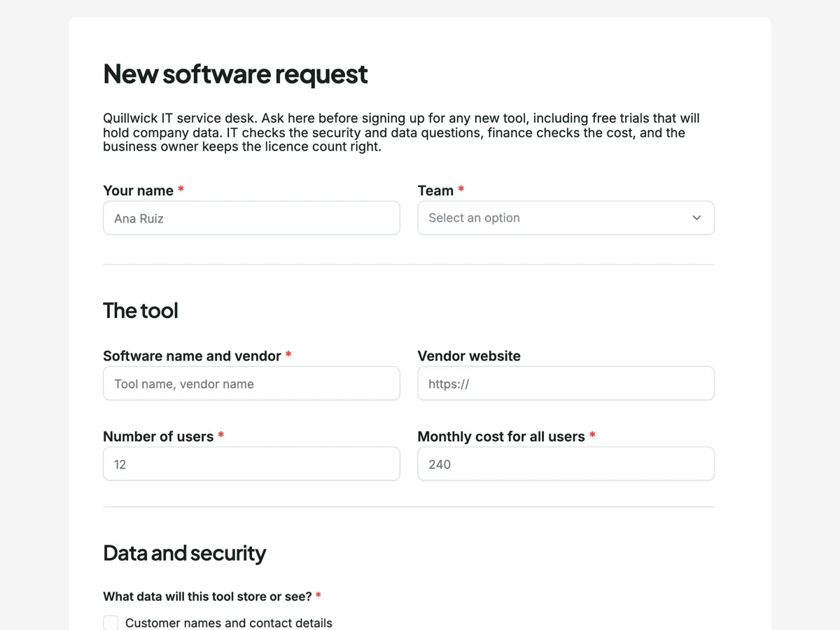The width and height of the screenshot is (840, 630).
Task: Click the Vendor website label
Action: 469,356
